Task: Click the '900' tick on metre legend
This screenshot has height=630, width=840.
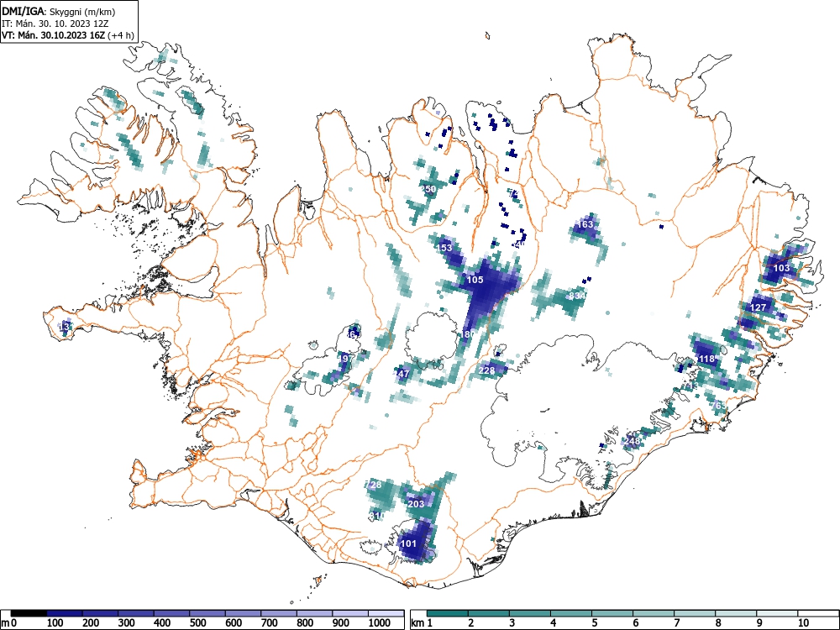Action: pos(341,623)
